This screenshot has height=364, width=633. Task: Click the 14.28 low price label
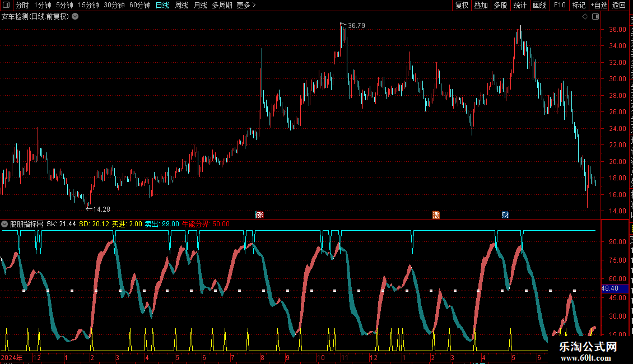point(102,209)
